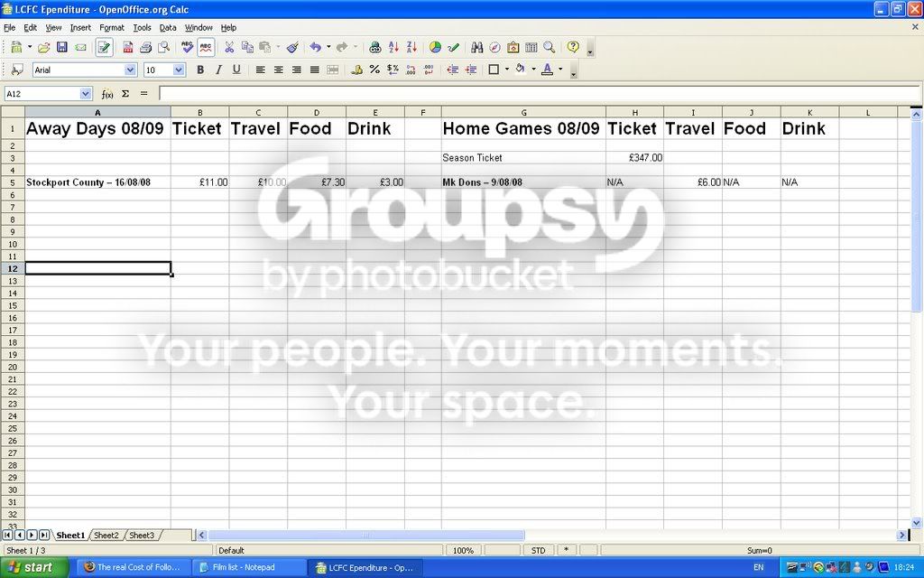Screen dimensions: 924x578
Task: Open the Name Box cell reference dropdown
Action: click(x=86, y=94)
